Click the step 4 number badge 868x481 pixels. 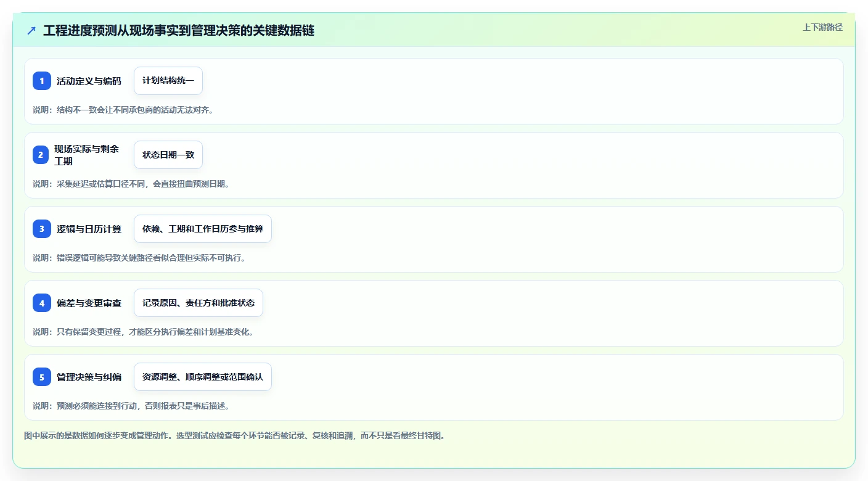tap(42, 303)
